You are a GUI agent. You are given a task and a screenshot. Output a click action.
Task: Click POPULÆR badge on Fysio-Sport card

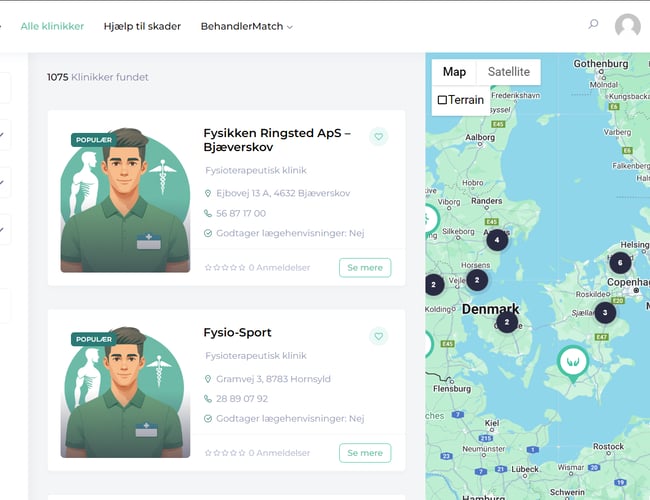[94, 339]
